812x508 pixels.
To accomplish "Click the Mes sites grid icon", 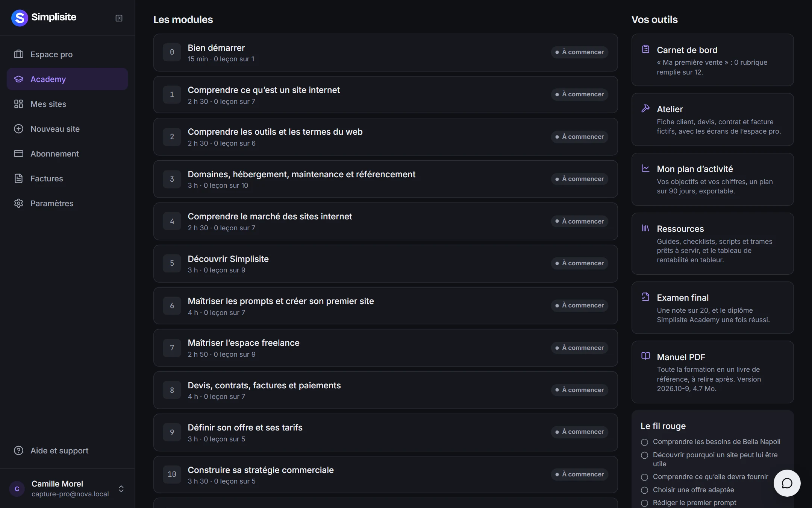I will pyautogui.click(x=18, y=104).
